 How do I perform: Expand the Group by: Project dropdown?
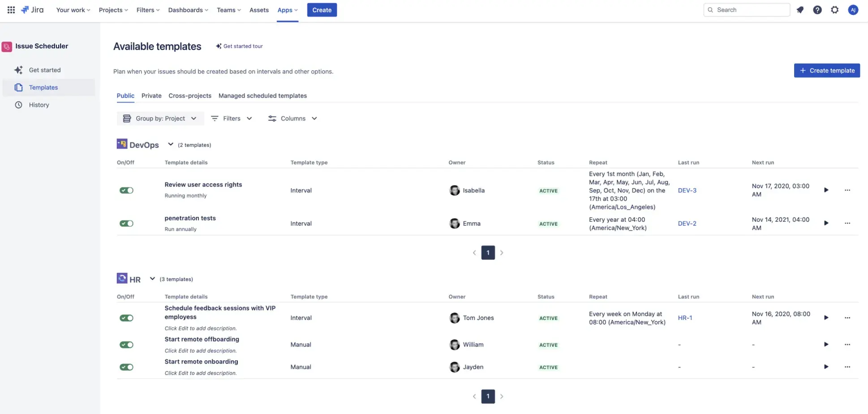pyautogui.click(x=160, y=118)
